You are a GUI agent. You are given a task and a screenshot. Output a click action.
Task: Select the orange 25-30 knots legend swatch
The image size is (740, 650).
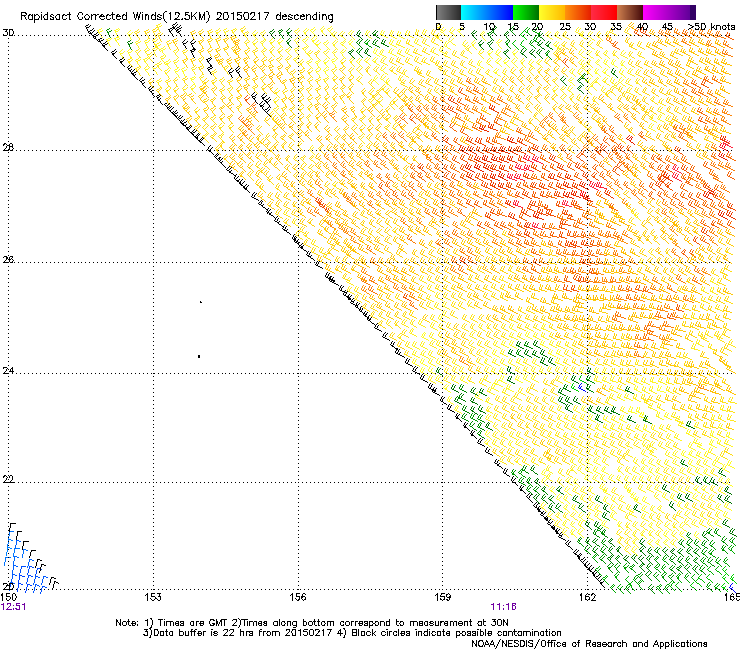tap(578, 12)
